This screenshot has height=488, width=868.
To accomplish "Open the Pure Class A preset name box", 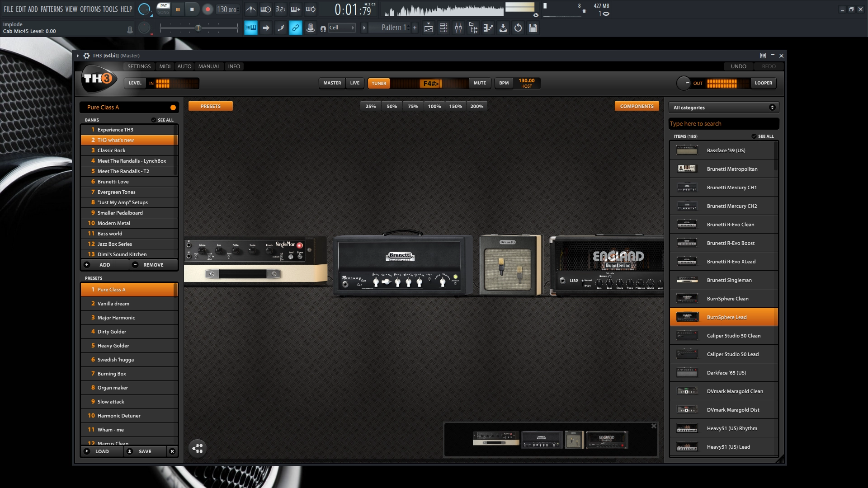I will pos(129,108).
